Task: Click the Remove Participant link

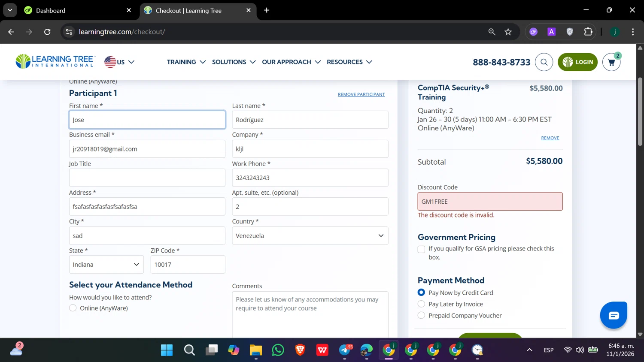Action: 361,94
